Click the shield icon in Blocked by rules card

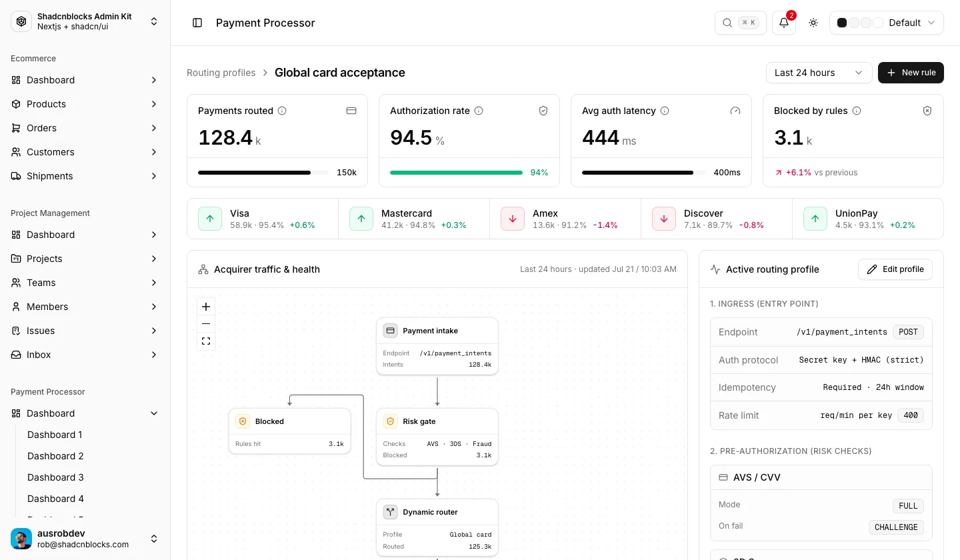(x=927, y=111)
